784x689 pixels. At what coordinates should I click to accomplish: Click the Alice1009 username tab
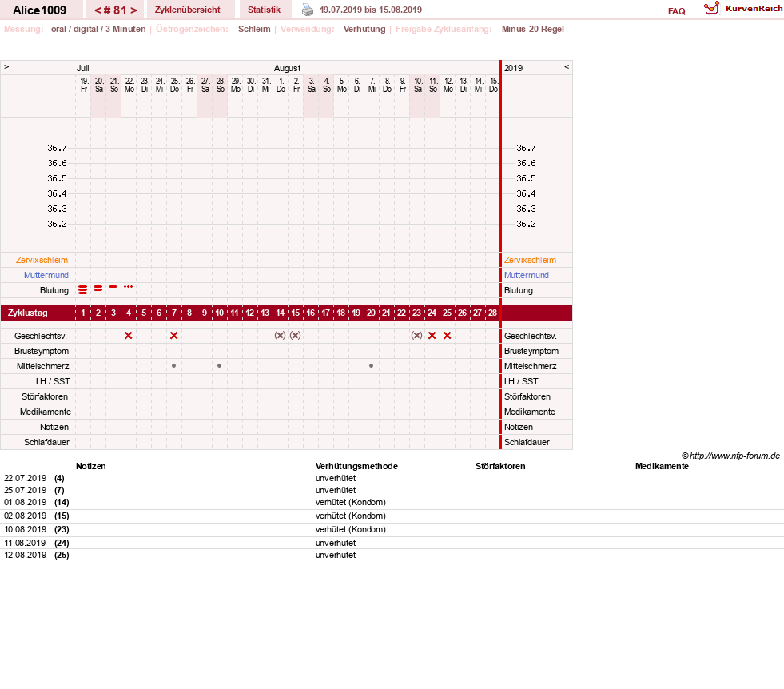39,10
